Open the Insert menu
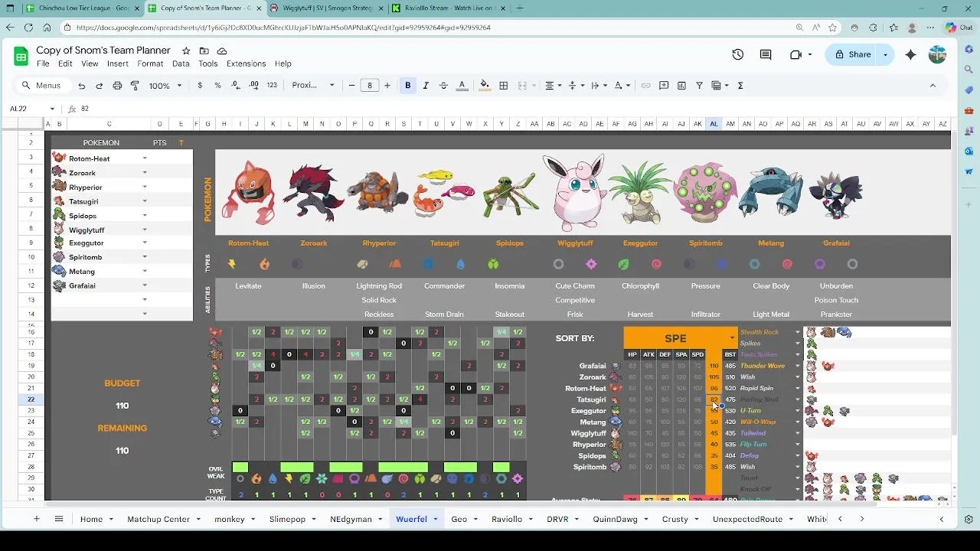The image size is (980, 551). [118, 64]
